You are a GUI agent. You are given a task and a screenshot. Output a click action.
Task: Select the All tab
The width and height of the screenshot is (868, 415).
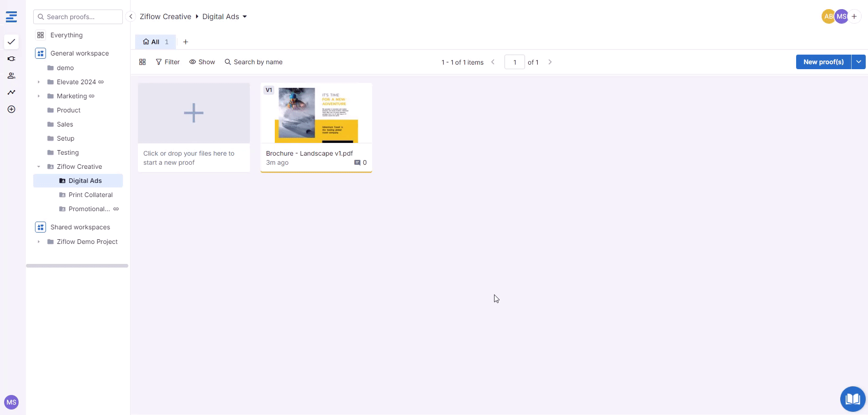pyautogui.click(x=155, y=42)
